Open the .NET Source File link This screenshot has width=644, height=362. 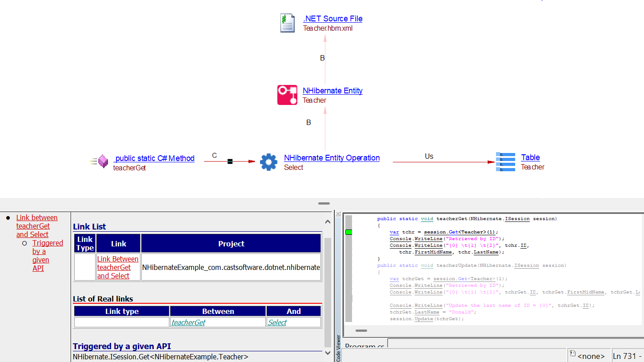(332, 19)
